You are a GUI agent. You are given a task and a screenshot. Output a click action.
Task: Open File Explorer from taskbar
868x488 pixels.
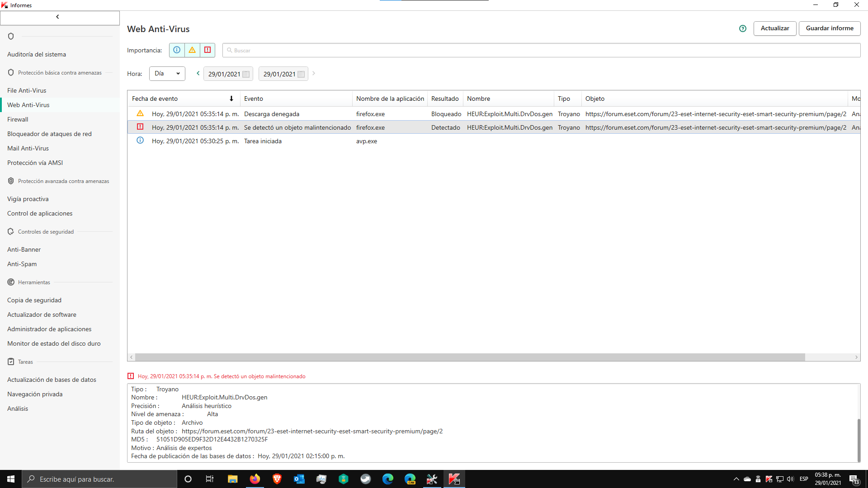click(x=232, y=479)
